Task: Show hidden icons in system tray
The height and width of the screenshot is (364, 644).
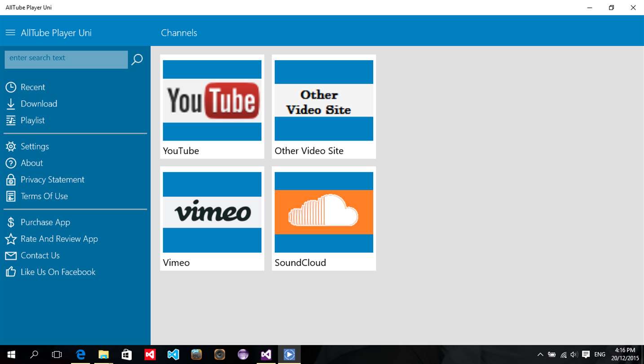Action: pyautogui.click(x=540, y=355)
